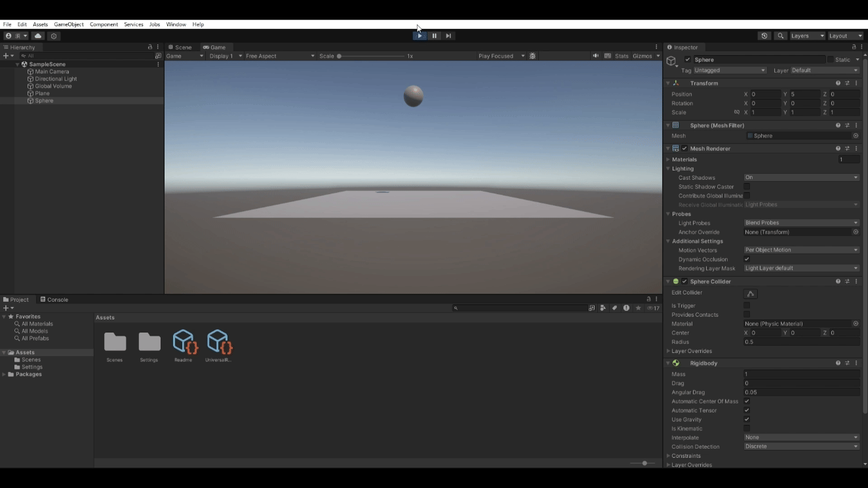Open the GameObject menu

[x=69, y=24]
